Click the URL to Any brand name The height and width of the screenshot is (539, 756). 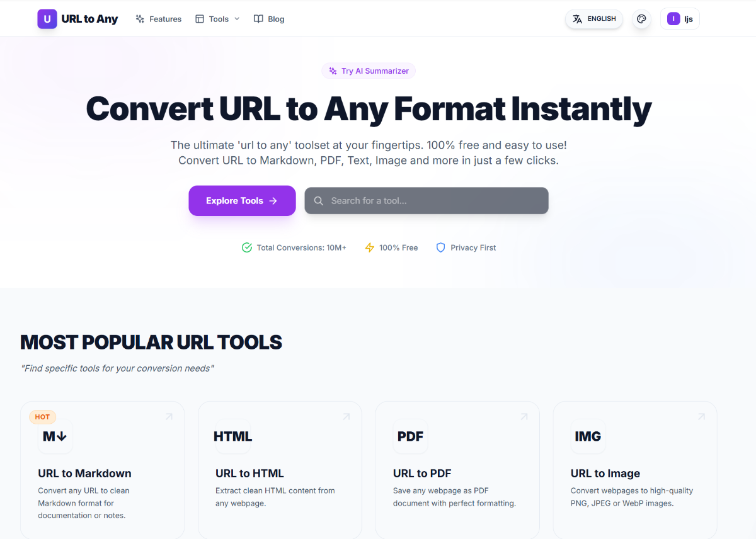click(89, 19)
